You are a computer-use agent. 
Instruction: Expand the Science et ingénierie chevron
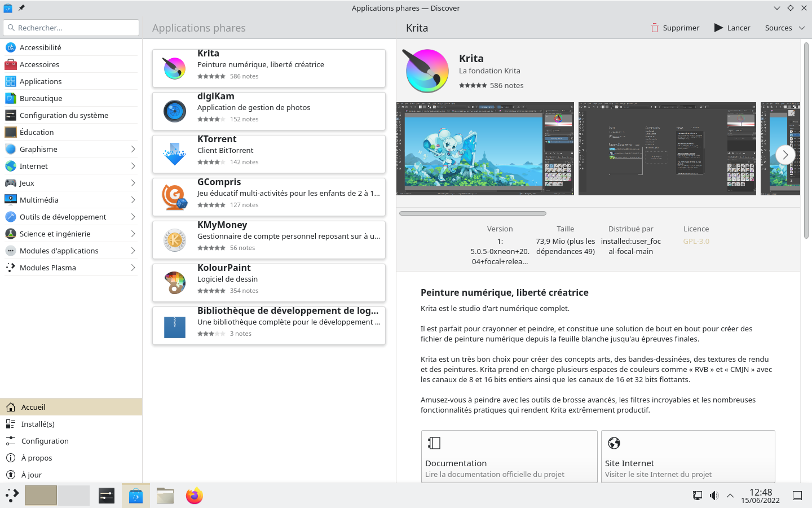point(133,234)
